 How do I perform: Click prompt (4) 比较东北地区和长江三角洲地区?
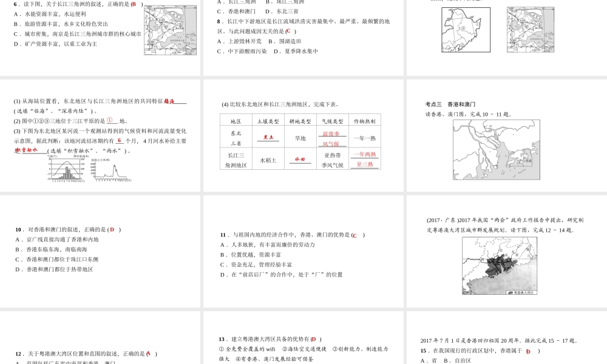(281, 104)
